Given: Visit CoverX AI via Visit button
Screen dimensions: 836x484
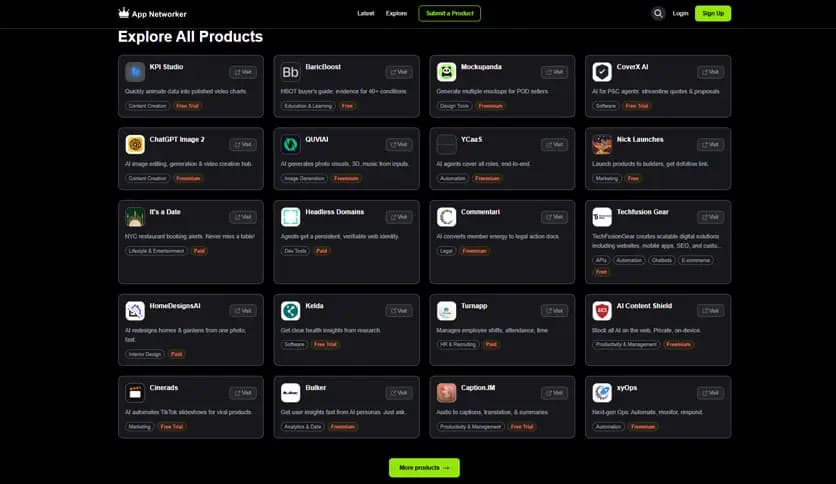Looking at the screenshot, I should click(x=711, y=72).
